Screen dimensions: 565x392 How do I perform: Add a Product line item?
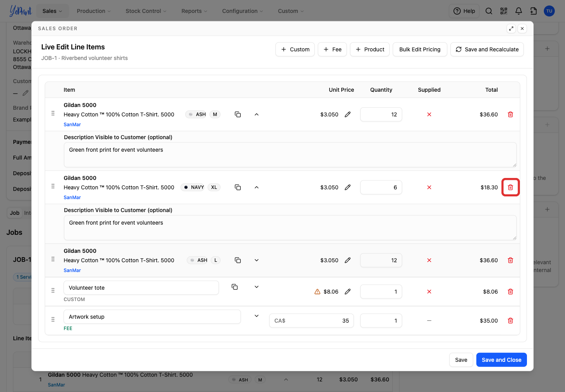pyautogui.click(x=370, y=49)
